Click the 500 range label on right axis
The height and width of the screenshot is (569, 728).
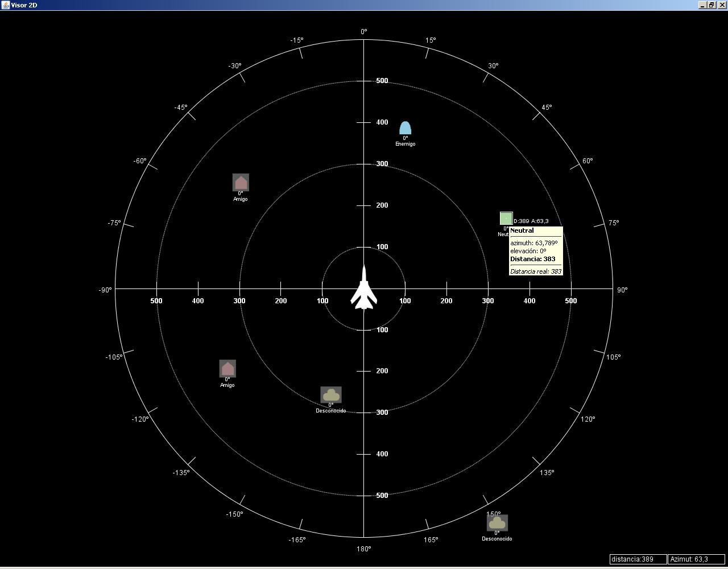(571, 301)
